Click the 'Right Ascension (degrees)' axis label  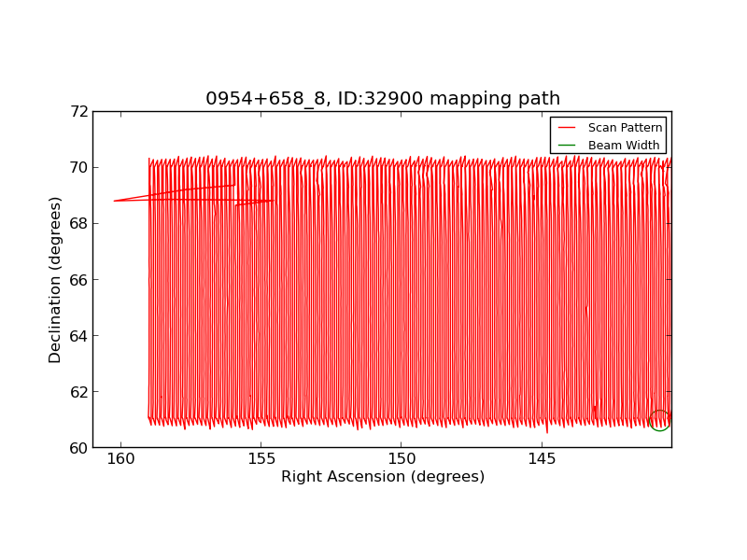[x=383, y=477]
